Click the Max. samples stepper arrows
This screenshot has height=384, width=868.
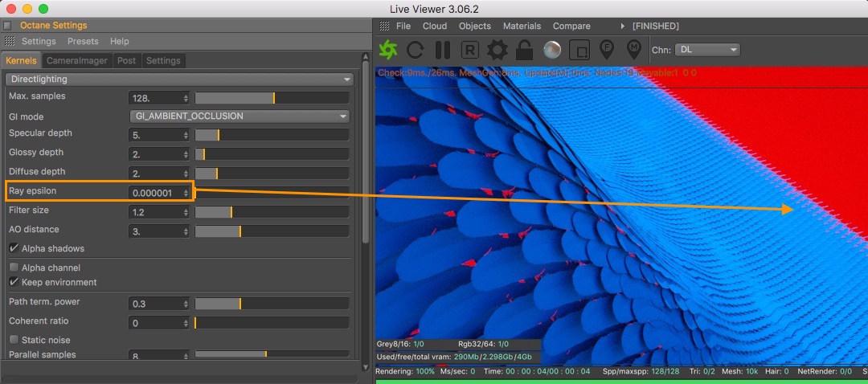(186, 99)
